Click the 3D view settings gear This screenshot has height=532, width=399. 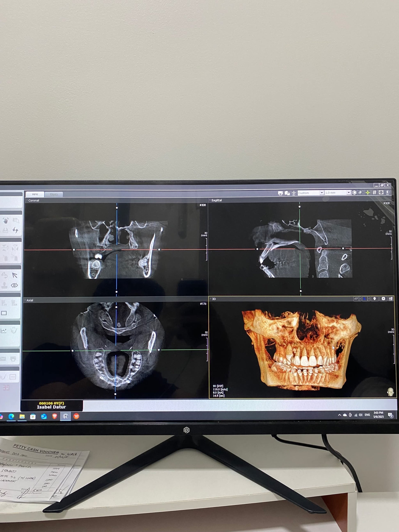point(383,299)
